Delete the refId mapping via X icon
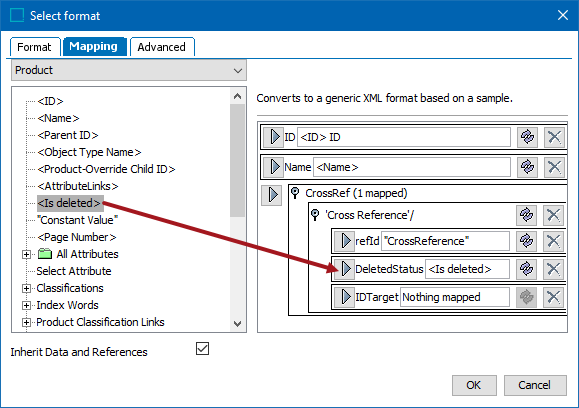The image size is (579, 408). click(553, 241)
